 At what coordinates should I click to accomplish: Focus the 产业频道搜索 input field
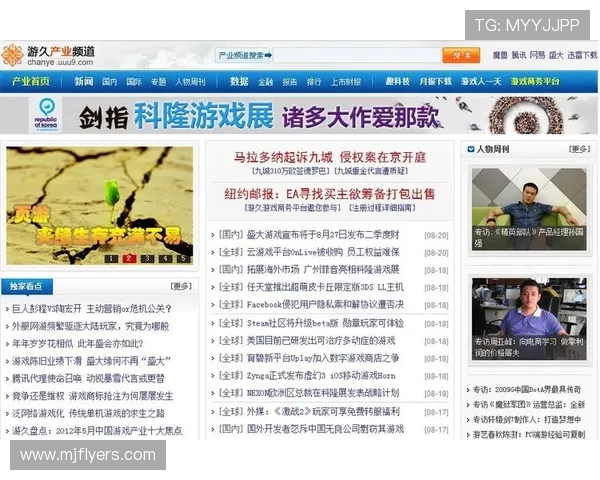point(357,56)
